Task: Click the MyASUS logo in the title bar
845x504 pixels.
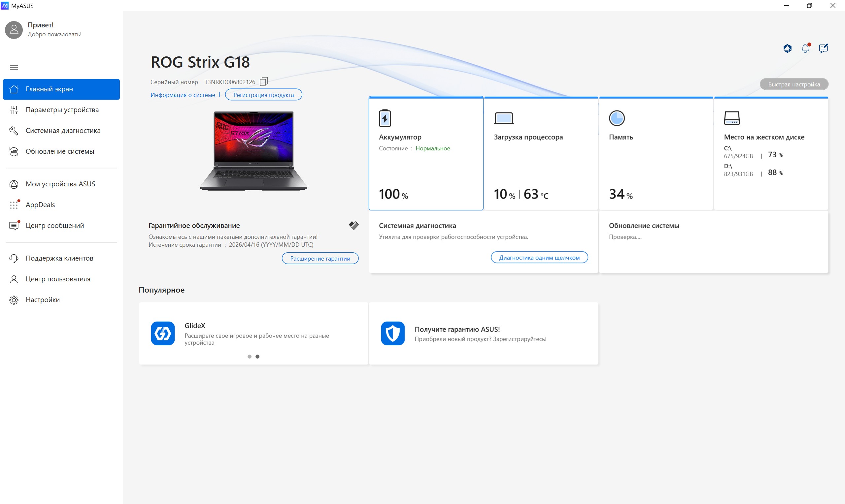Action: tap(5, 5)
